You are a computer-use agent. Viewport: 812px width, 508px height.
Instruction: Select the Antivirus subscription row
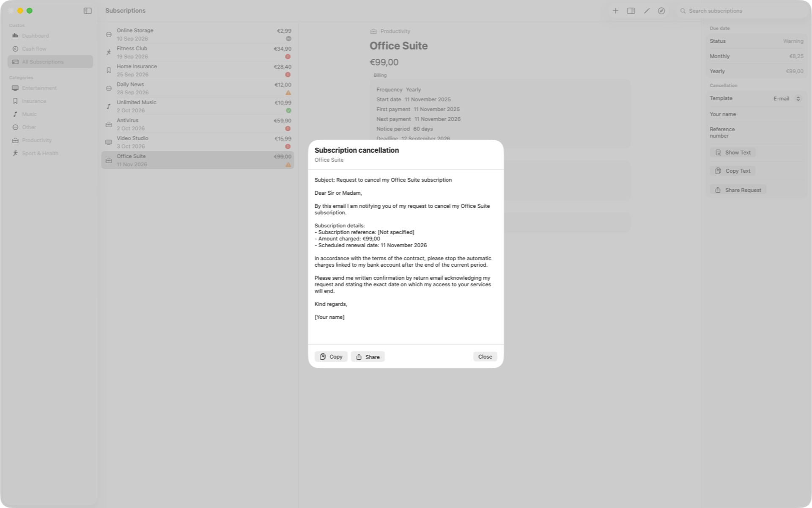[198, 124]
